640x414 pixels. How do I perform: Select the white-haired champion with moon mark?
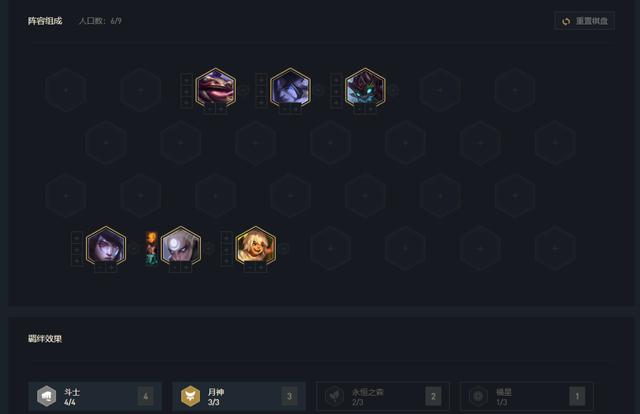[181, 246]
